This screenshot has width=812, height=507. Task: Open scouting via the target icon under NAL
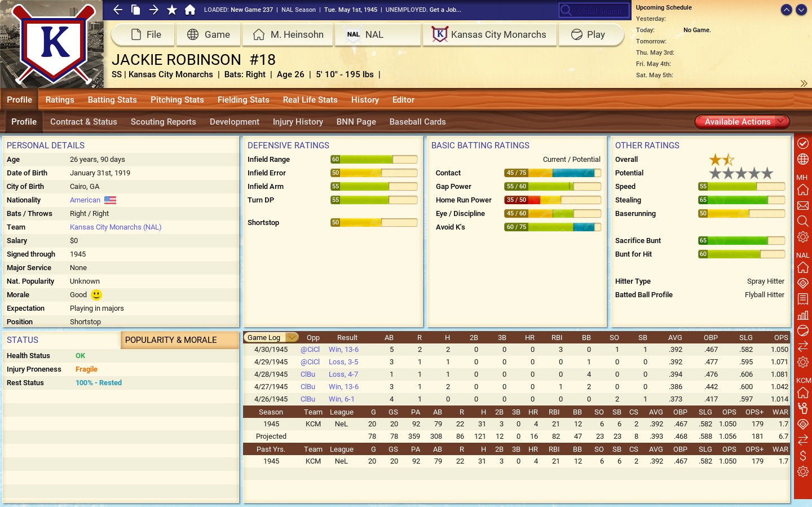pyautogui.click(x=803, y=283)
